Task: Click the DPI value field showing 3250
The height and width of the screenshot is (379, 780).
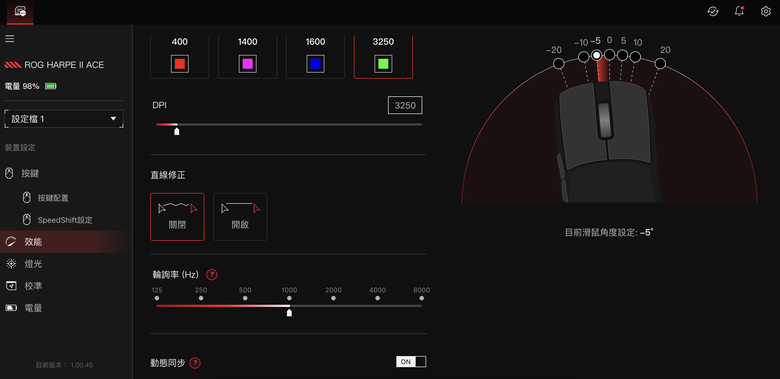Action: coord(405,105)
